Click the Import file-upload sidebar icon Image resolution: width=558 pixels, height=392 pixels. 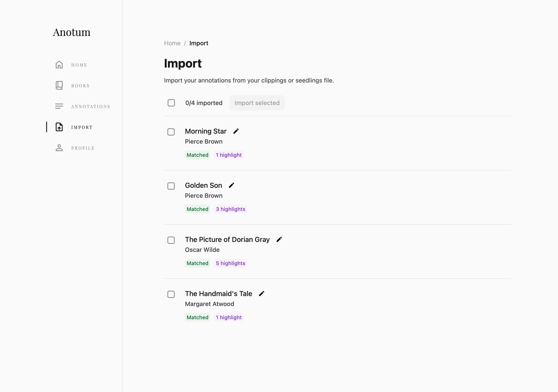point(59,127)
